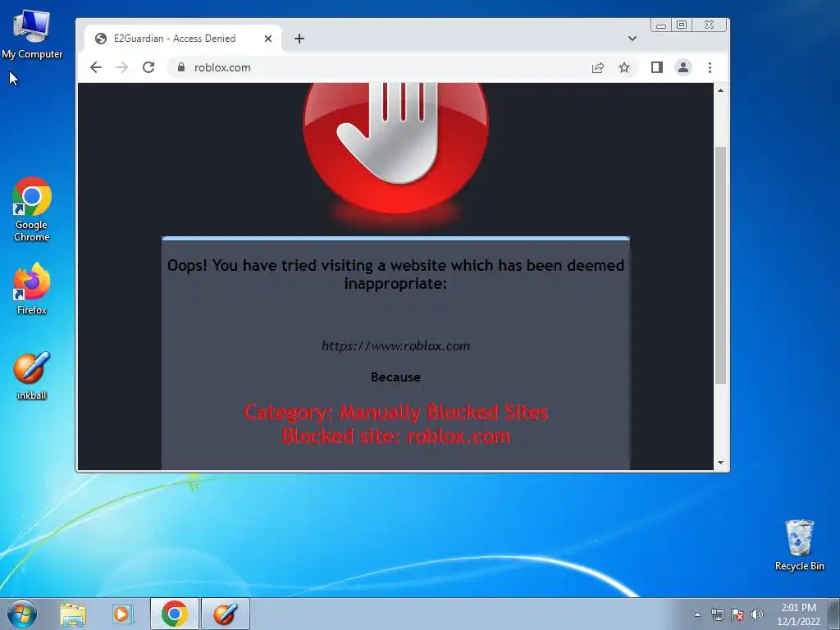Open Chrome's three-dot menu
This screenshot has width=840, height=630.
click(710, 67)
